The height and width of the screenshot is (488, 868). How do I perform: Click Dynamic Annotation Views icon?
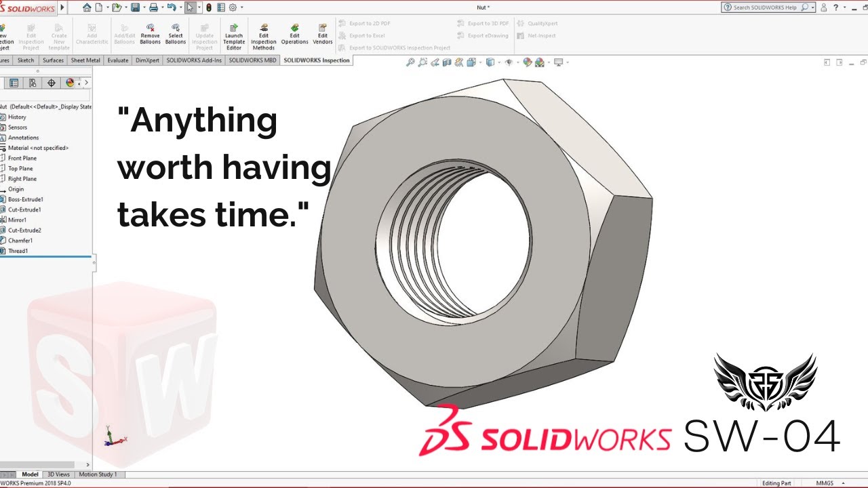pos(459,62)
